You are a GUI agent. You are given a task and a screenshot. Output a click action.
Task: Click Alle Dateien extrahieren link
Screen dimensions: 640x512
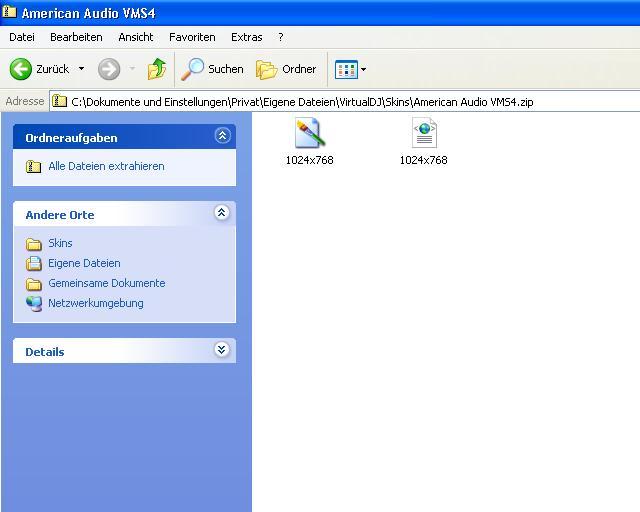pyautogui.click(x=106, y=166)
